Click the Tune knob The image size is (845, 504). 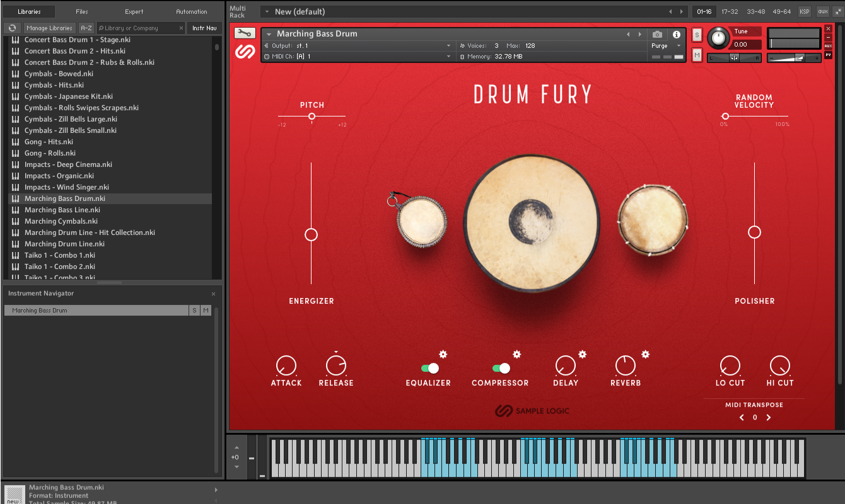[718, 38]
